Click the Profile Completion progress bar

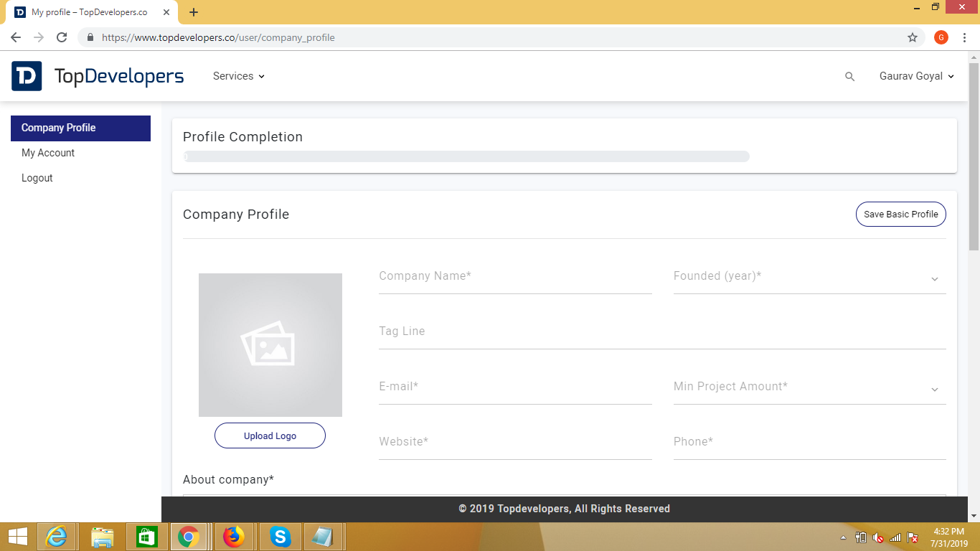(466, 156)
